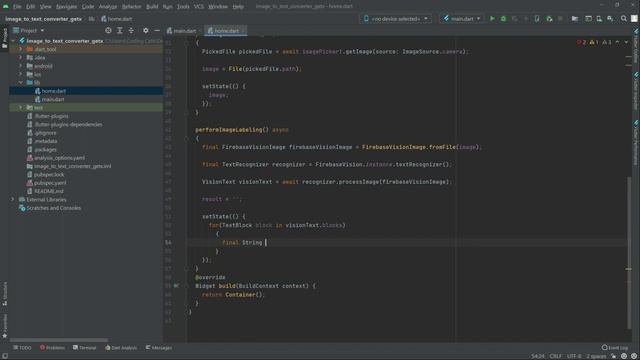This screenshot has height=360, width=640.
Task: Toggle the read-only lock in status bar
Action: [613, 356]
